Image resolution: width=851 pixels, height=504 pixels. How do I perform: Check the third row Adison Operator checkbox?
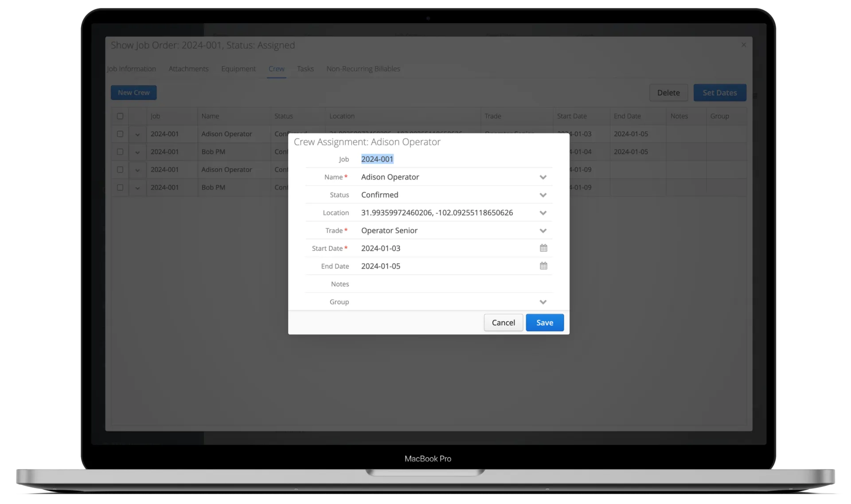click(120, 169)
